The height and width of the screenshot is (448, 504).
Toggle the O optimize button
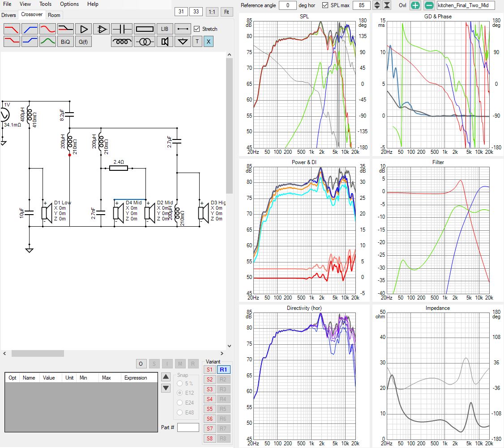pos(141,364)
